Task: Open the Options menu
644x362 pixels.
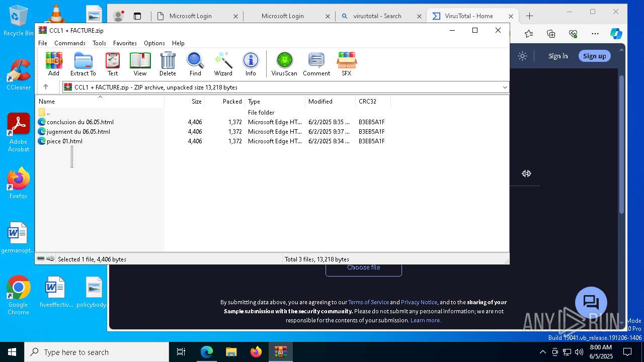Action: [154, 43]
